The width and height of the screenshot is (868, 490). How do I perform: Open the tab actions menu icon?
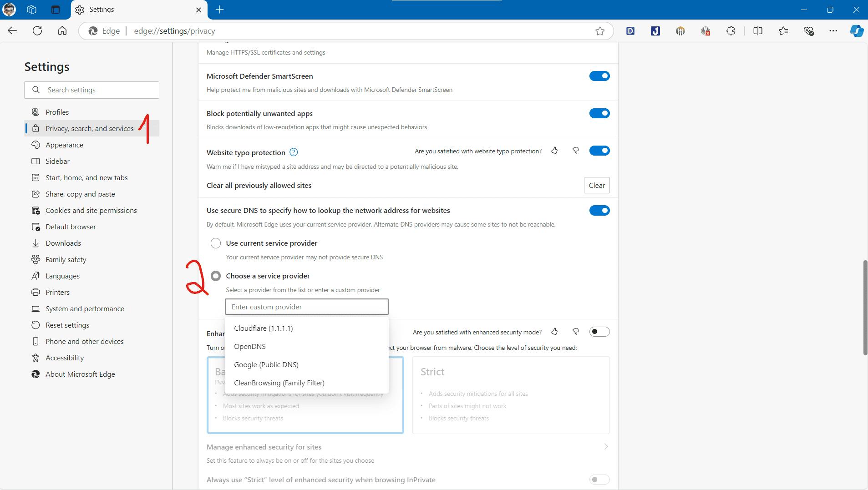click(55, 10)
